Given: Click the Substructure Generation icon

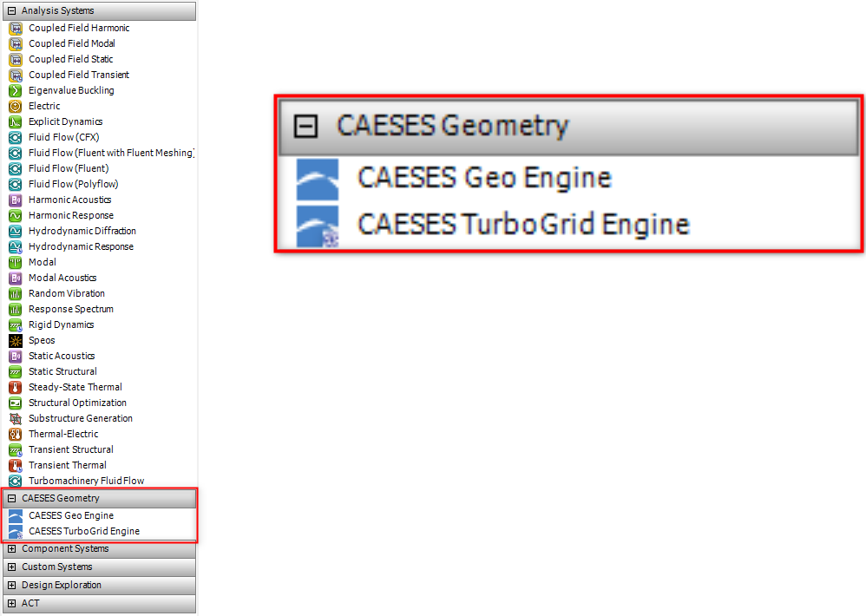Looking at the screenshot, I should click(x=16, y=419).
